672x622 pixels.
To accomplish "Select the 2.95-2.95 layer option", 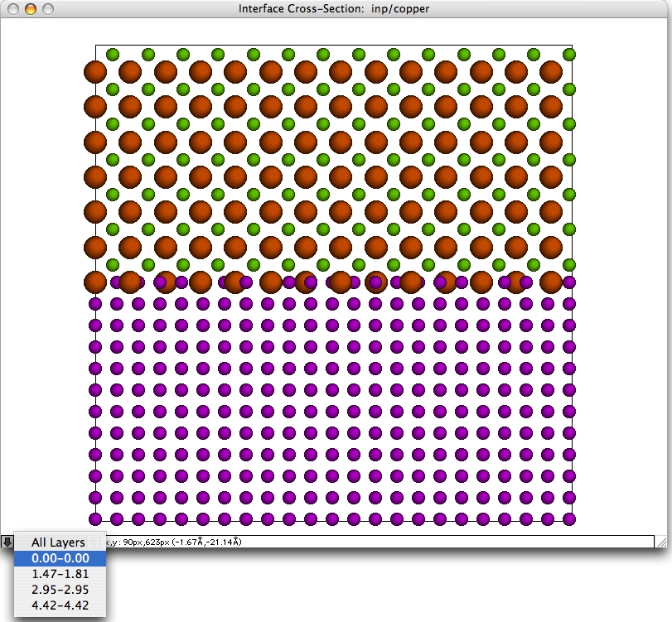I will coord(60,590).
